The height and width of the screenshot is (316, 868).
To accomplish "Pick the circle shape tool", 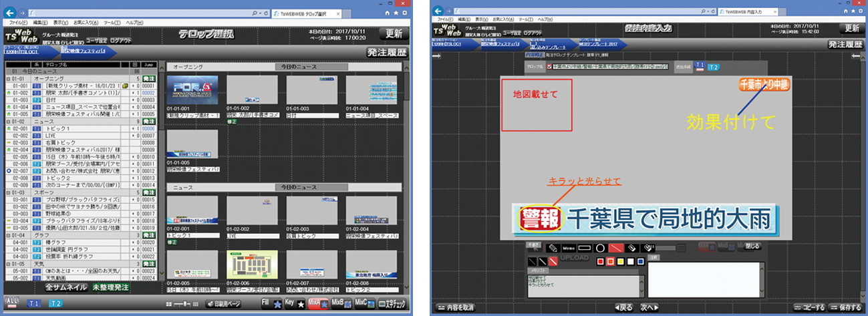I will [x=601, y=247].
